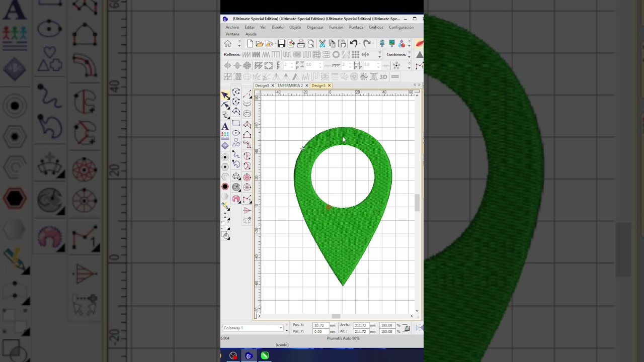
Task: Click the export design icon with flower
Action: pos(291,44)
